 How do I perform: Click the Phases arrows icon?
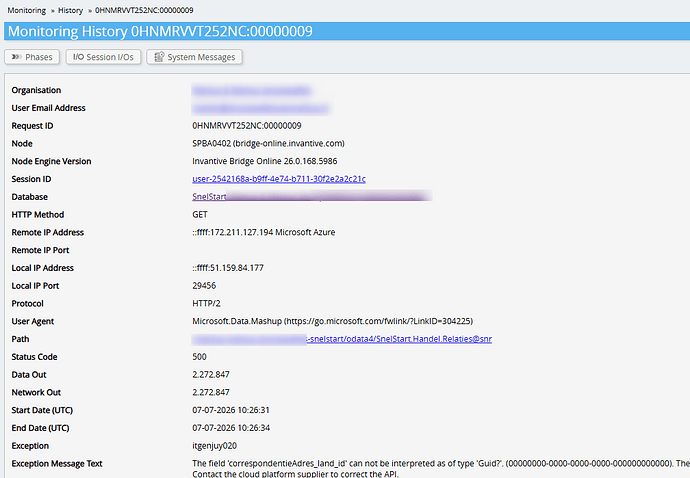coord(16,57)
